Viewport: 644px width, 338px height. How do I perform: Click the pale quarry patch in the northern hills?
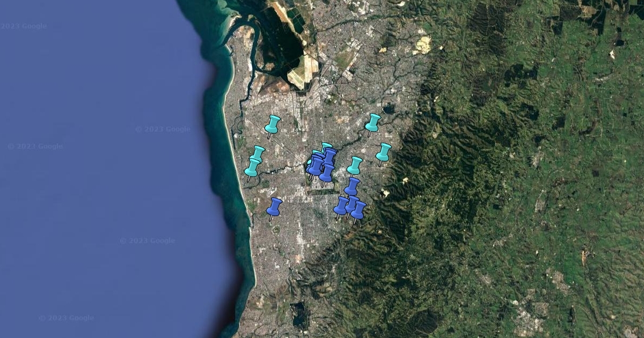pos(423,45)
